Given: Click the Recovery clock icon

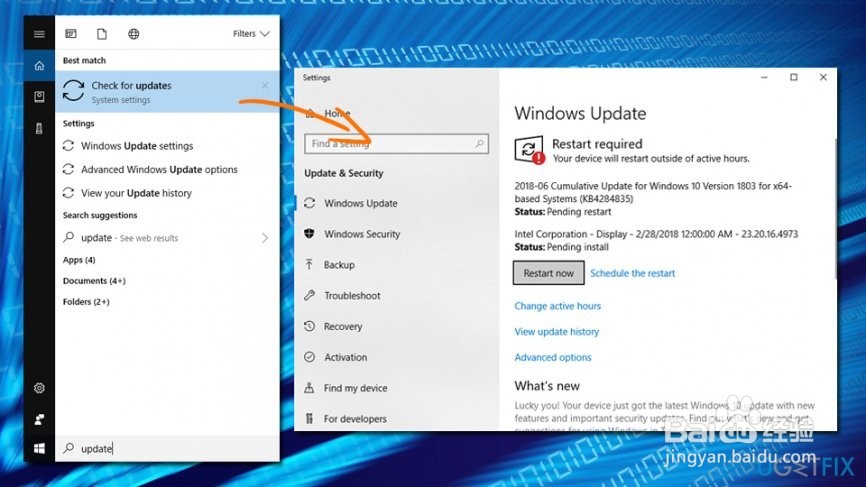Looking at the screenshot, I should click(x=310, y=326).
